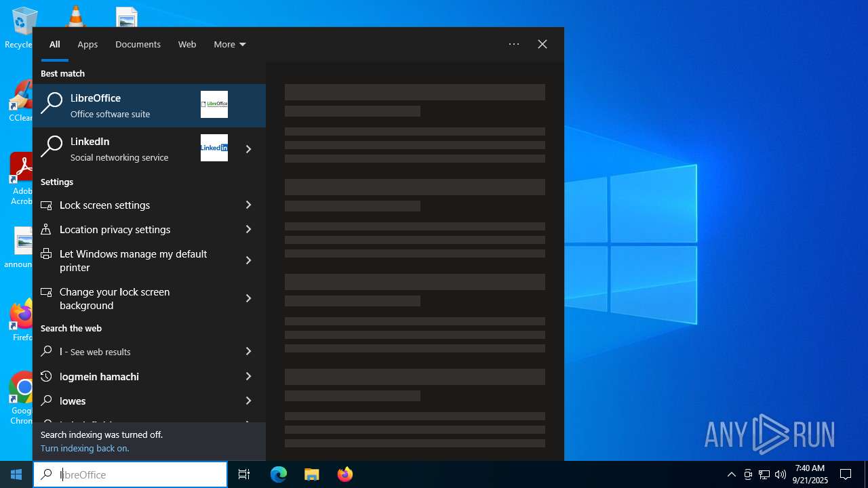Image resolution: width=868 pixels, height=488 pixels.
Task: Select the Recycle Bin desktop icon
Action: tap(20, 28)
